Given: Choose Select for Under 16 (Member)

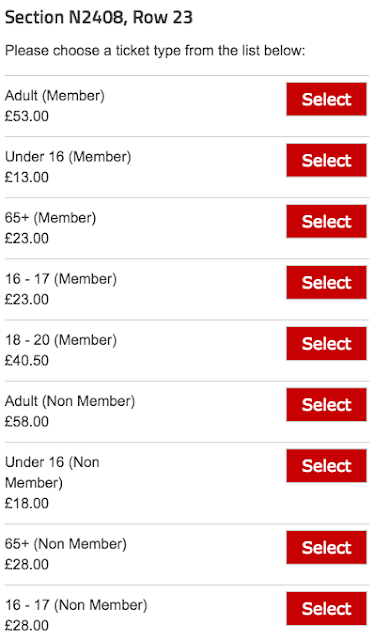Looking at the screenshot, I should (x=326, y=160).
